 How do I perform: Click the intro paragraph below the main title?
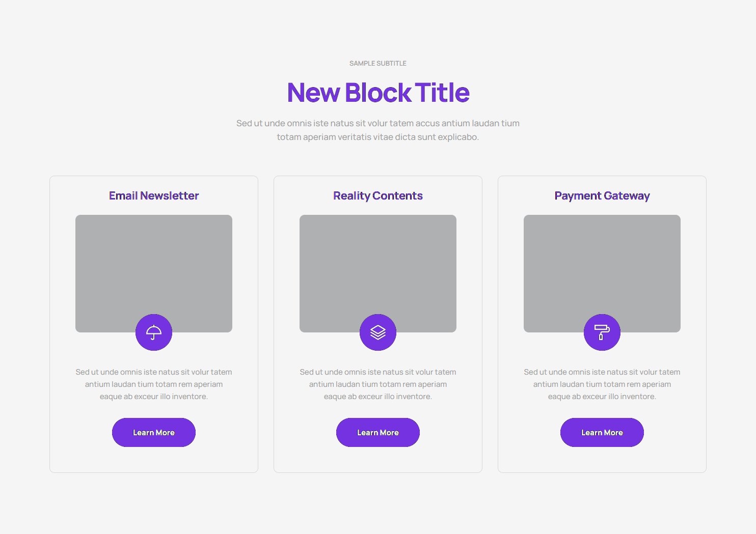[378, 130]
